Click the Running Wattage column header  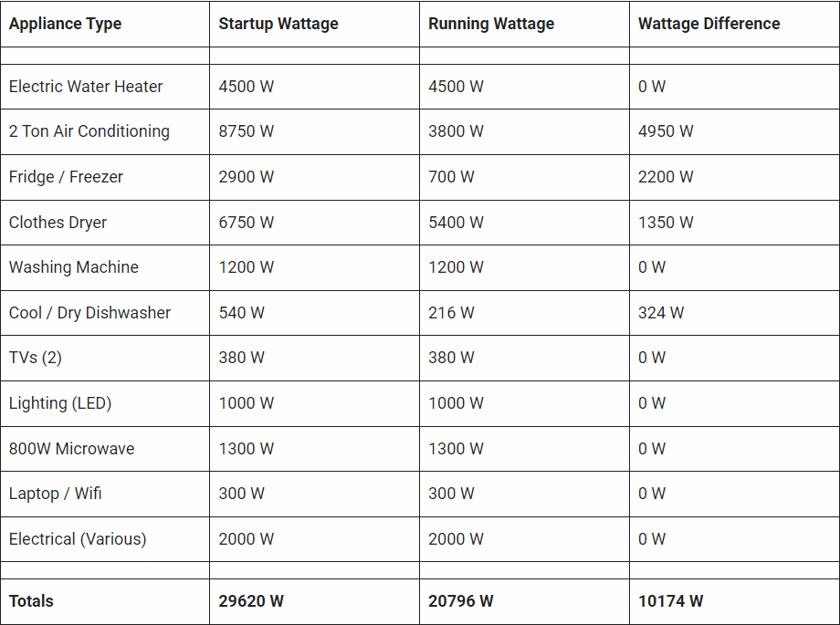pos(491,24)
